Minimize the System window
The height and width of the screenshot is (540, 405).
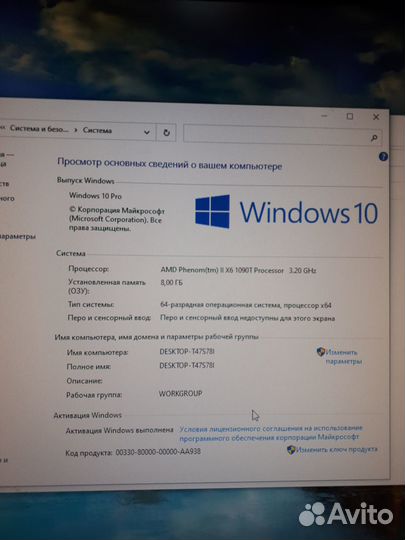(x=324, y=116)
